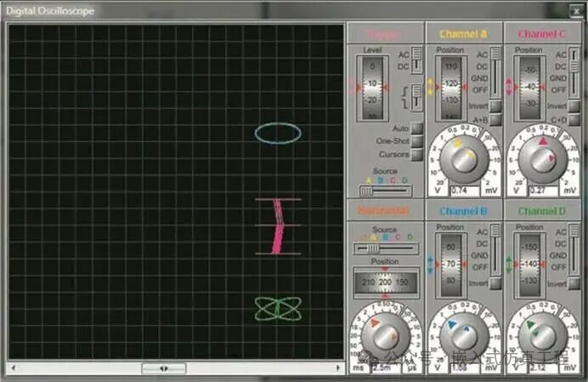588x382 pixels.
Task: Click Channel B volts-per-division knob
Action: [x=464, y=337]
